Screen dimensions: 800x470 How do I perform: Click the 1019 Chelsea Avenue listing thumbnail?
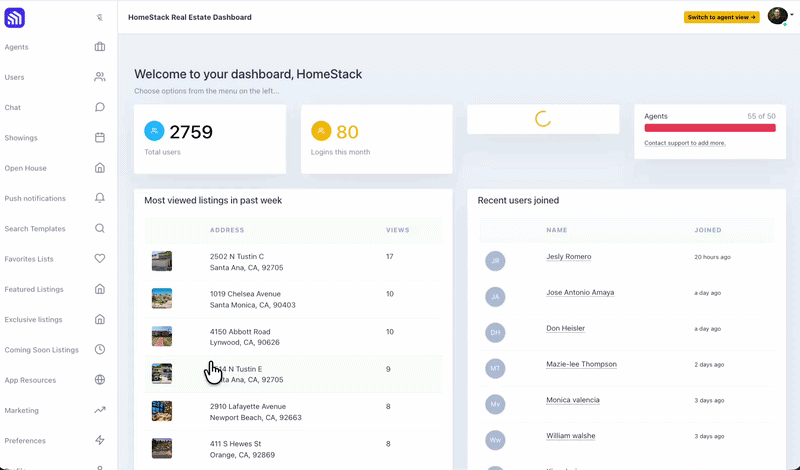162,299
